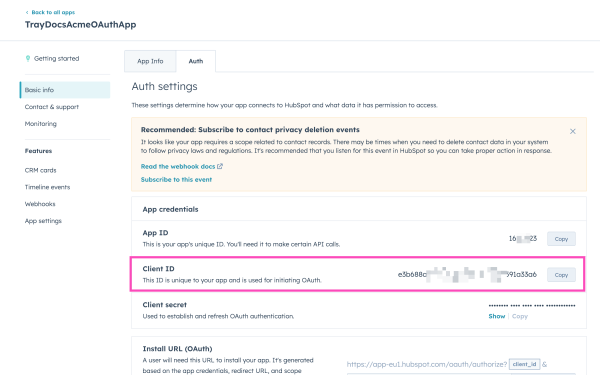Image resolution: width=600 pixels, height=375 pixels.
Task: Switch to the Auth tab
Action: (x=196, y=61)
